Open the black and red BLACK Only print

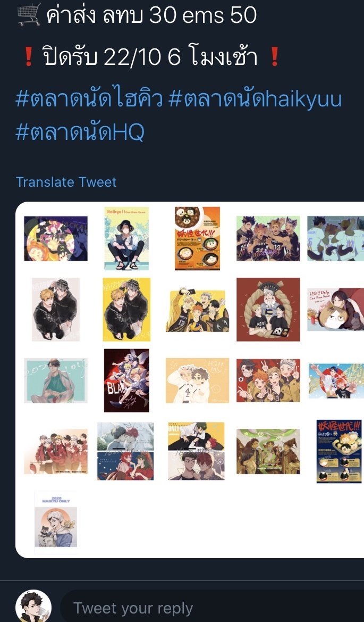[x=127, y=380]
